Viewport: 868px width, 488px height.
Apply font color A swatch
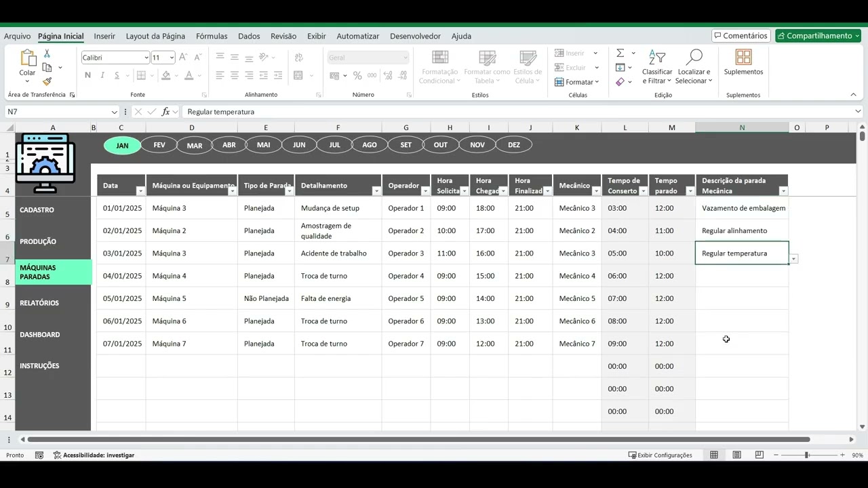click(x=189, y=75)
